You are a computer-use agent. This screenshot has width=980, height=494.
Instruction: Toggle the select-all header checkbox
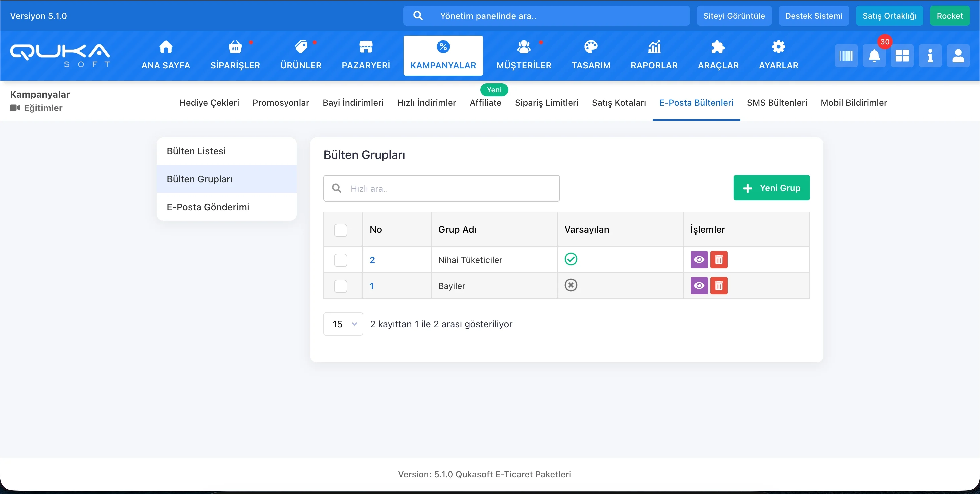(340, 230)
